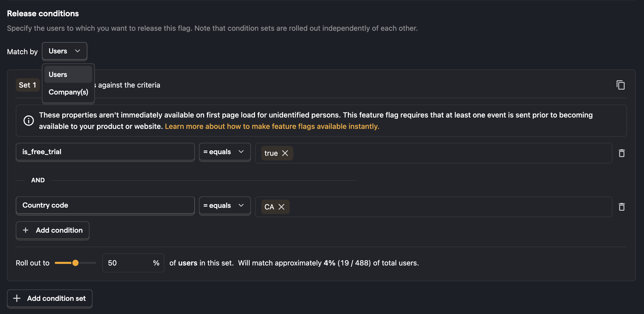Screen dimensions: 644x314
Task: Click Add condition set button at bottom
Action: 49,298
